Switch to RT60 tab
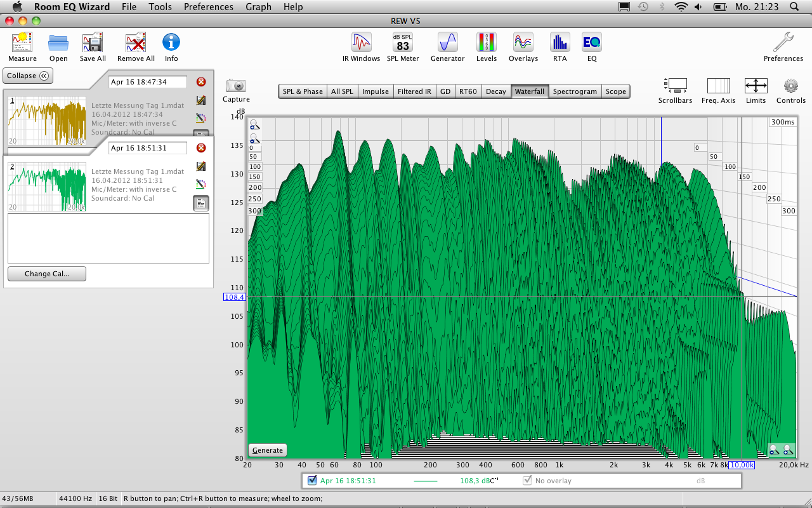This screenshot has height=508, width=812. [x=468, y=91]
